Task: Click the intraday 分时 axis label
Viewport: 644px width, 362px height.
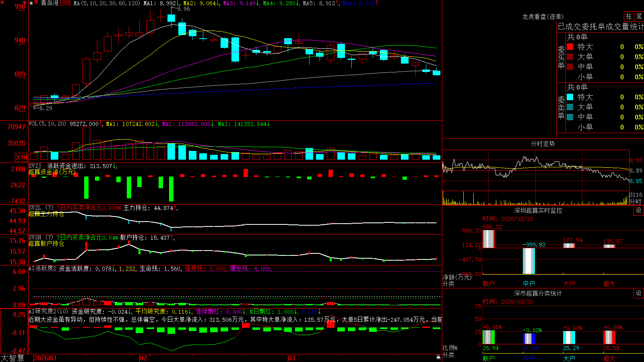Action: tap(636, 201)
